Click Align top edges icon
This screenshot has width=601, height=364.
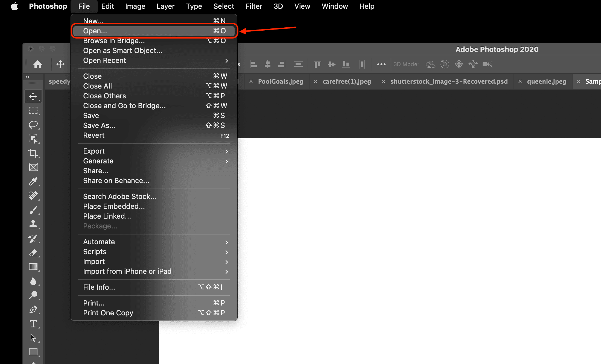point(317,64)
